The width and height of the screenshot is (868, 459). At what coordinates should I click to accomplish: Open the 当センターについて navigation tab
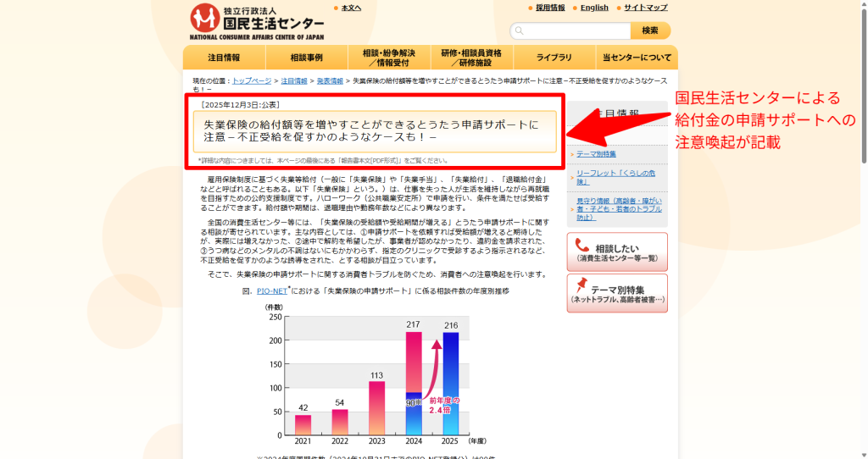tap(637, 58)
